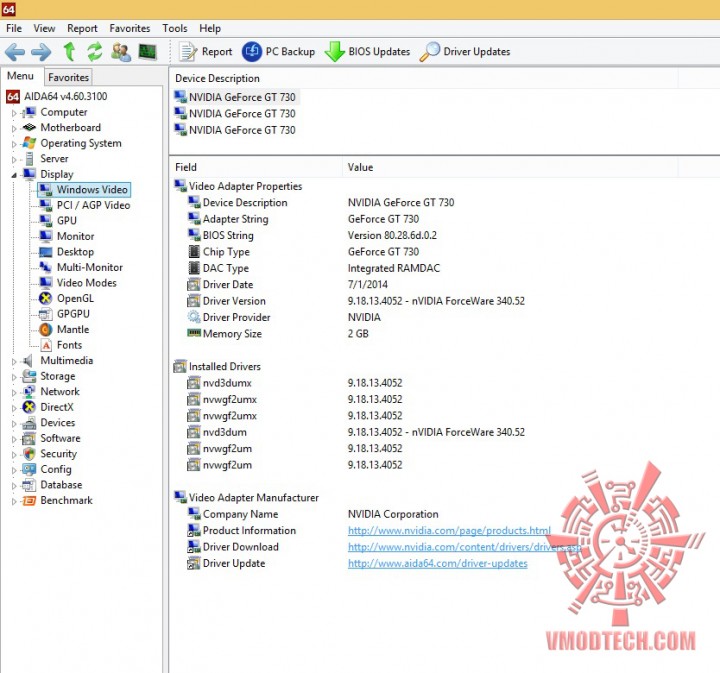This screenshot has width=720, height=673.
Task: Switch to the Favorites tab
Action: pyautogui.click(x=68, y=77)
